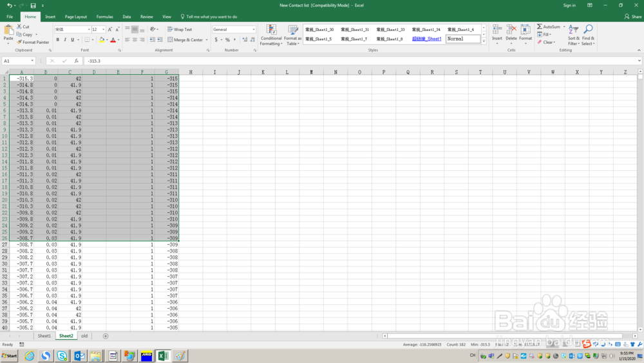Open Conditional Formatting menu
Viewport: 644px width, 363px height.
coord(271,35)
